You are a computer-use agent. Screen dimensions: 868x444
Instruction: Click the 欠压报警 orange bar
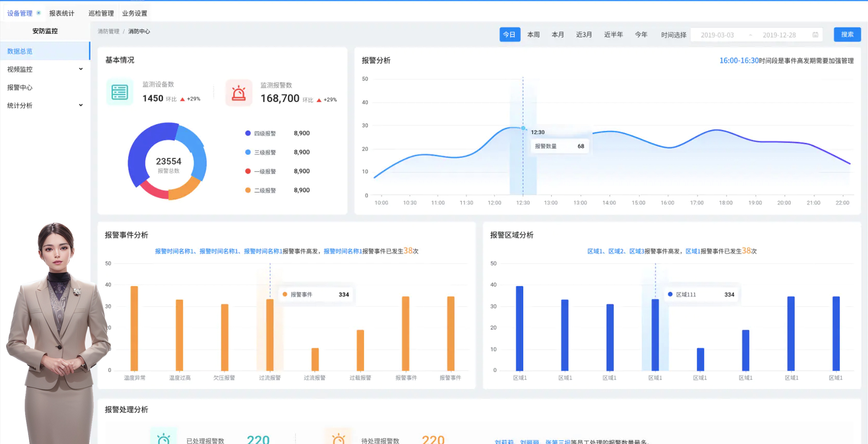224,337
